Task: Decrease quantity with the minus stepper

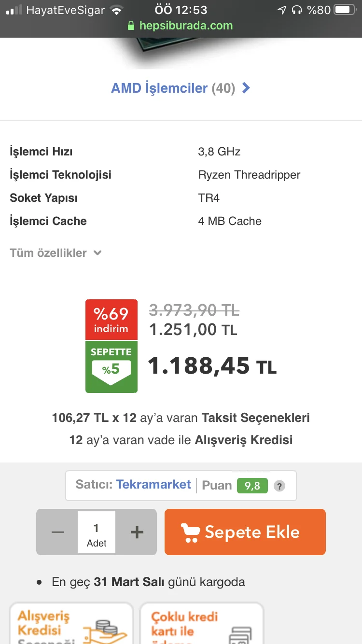Action: 57,532
